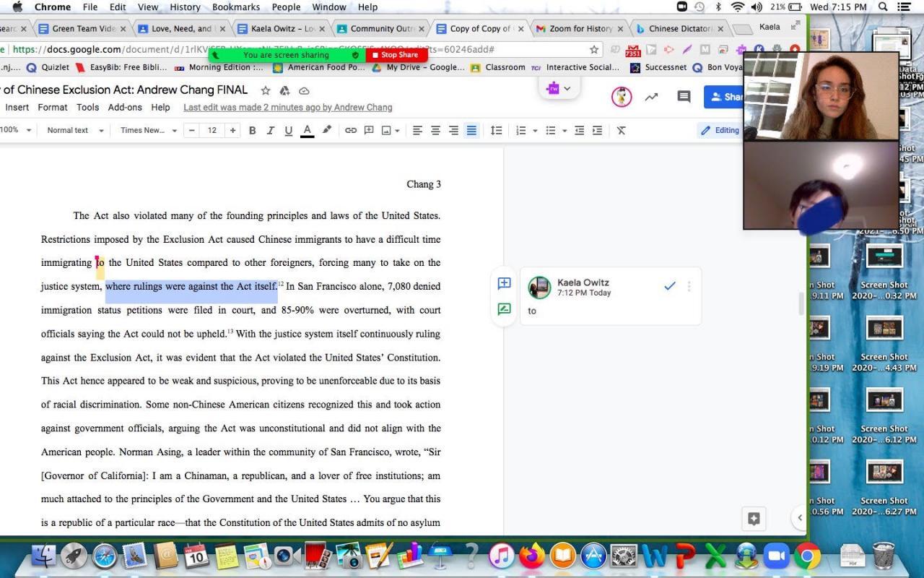Decrease the font size with minus

point(192,130)
